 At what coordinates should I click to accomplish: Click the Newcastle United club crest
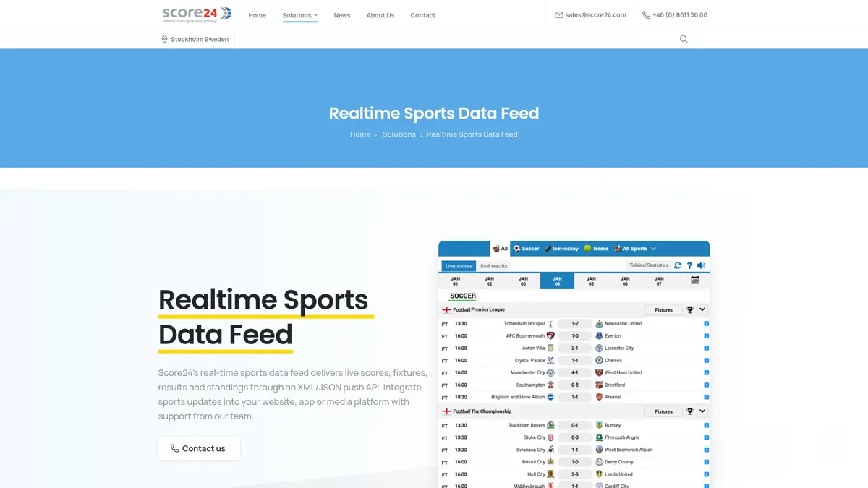(x=599, y=324)
